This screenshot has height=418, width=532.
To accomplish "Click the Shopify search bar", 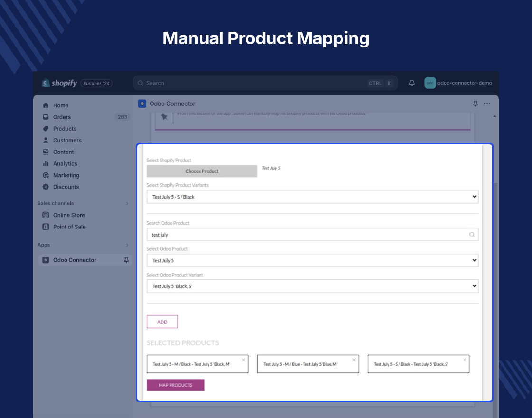I will tap(266, 83).
